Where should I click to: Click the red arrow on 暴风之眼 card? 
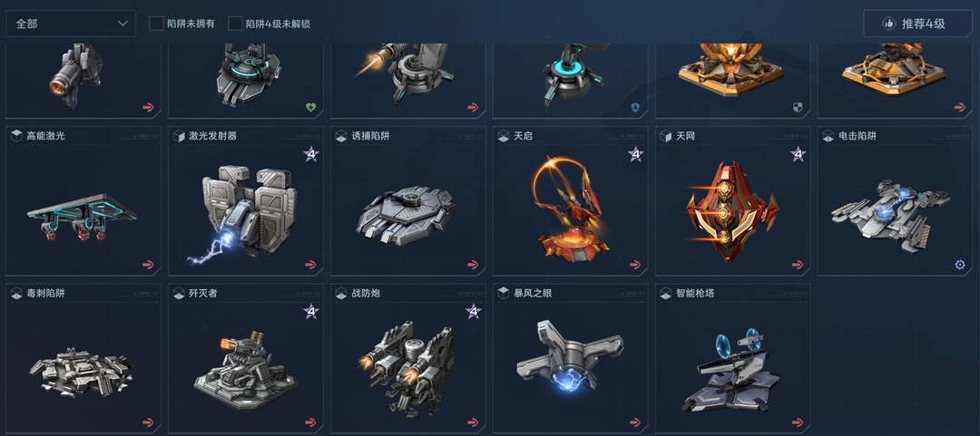635,422
